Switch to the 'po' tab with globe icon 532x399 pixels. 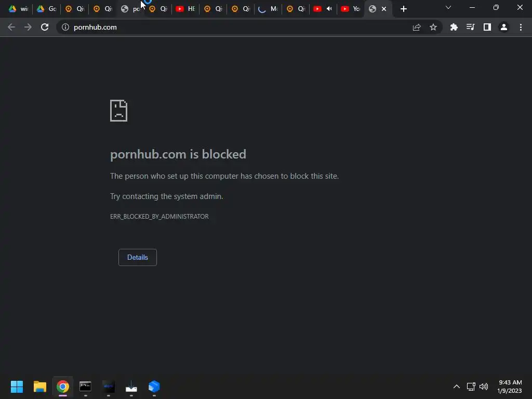coord(131,9)
